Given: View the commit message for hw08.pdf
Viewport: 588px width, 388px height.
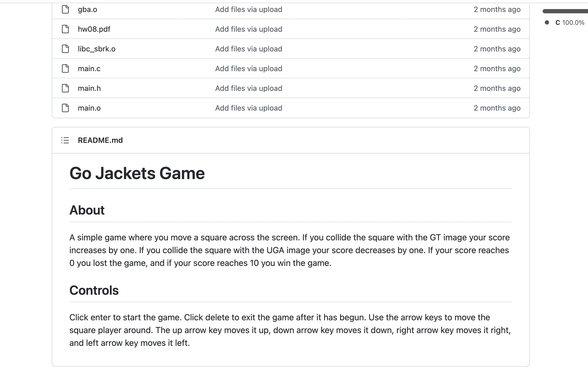Looking at the screenshot, I should [x=249, y=29].
